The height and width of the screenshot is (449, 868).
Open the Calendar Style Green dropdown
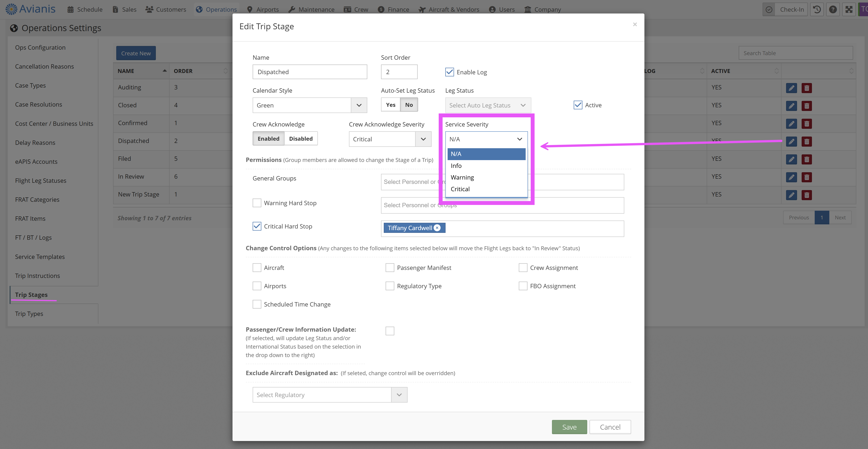click(x=309, y=105)
